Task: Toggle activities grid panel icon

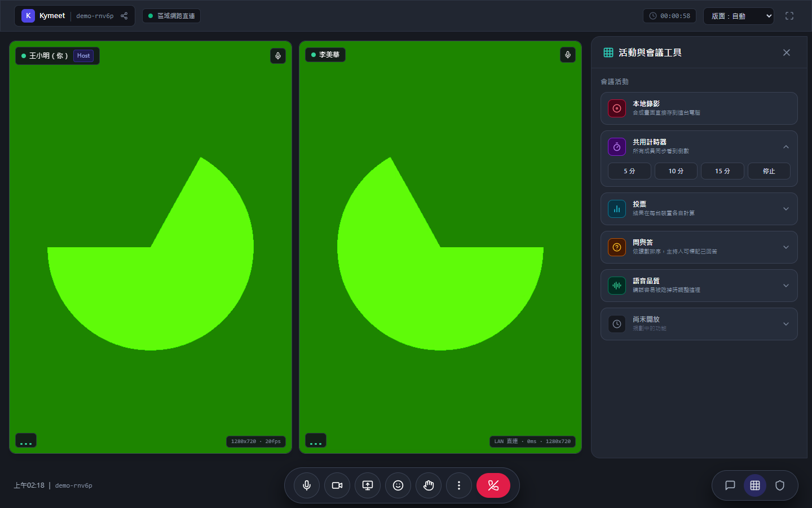Action: tap(755, 485)
